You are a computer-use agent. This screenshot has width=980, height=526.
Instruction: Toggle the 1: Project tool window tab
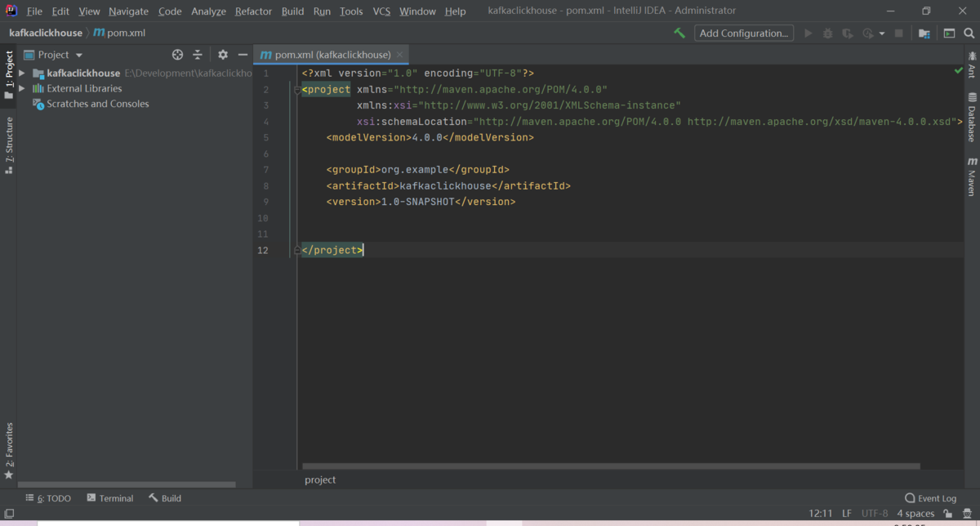pos(9,75)
